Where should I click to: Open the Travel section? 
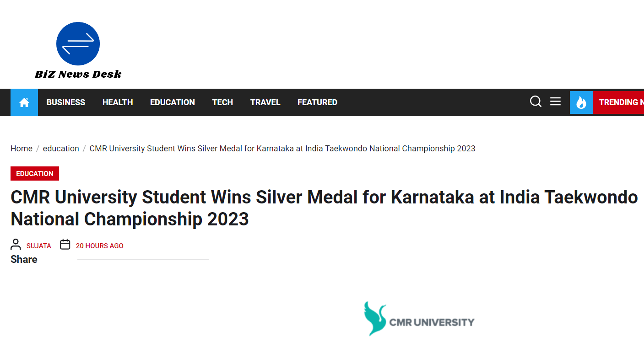tap(265, 102)
